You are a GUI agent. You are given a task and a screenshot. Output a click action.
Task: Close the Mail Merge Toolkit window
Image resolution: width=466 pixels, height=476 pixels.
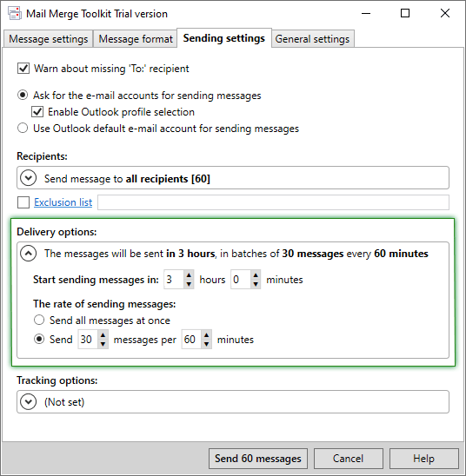click(445, 13)
